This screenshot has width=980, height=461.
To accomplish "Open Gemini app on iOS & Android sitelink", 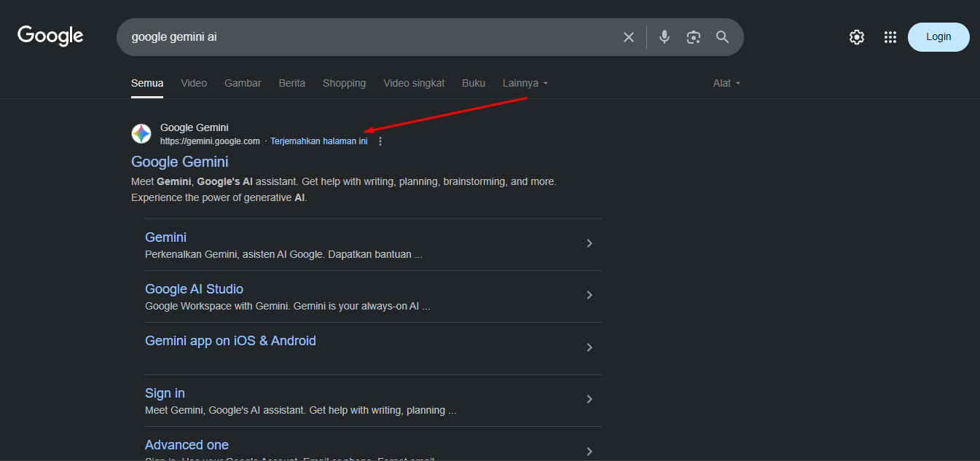I will 230,341.
